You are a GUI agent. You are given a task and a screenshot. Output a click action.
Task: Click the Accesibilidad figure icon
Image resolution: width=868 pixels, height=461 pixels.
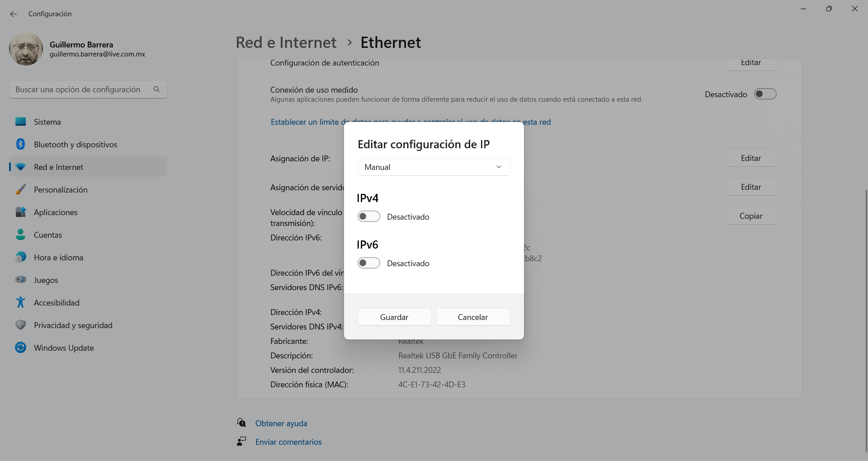click(x=20, y=302)
